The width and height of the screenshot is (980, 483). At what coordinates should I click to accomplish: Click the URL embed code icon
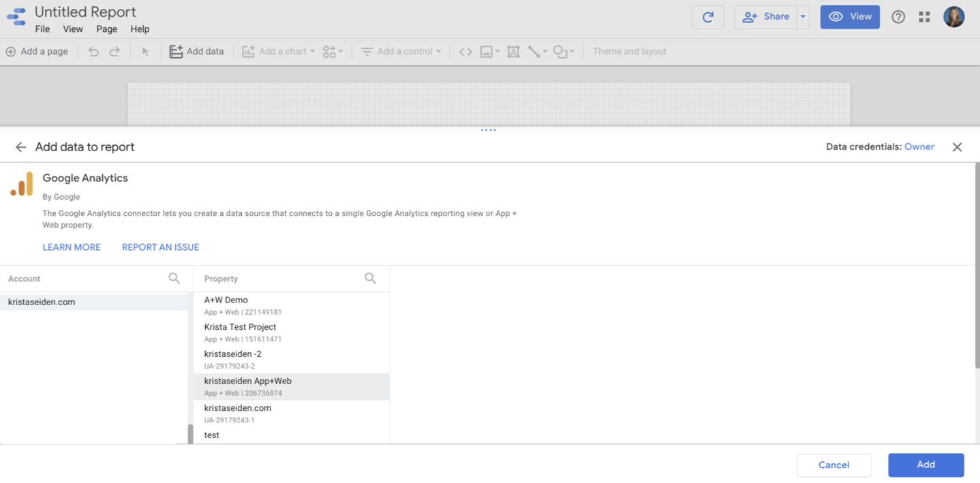click(x=465, y=51)
